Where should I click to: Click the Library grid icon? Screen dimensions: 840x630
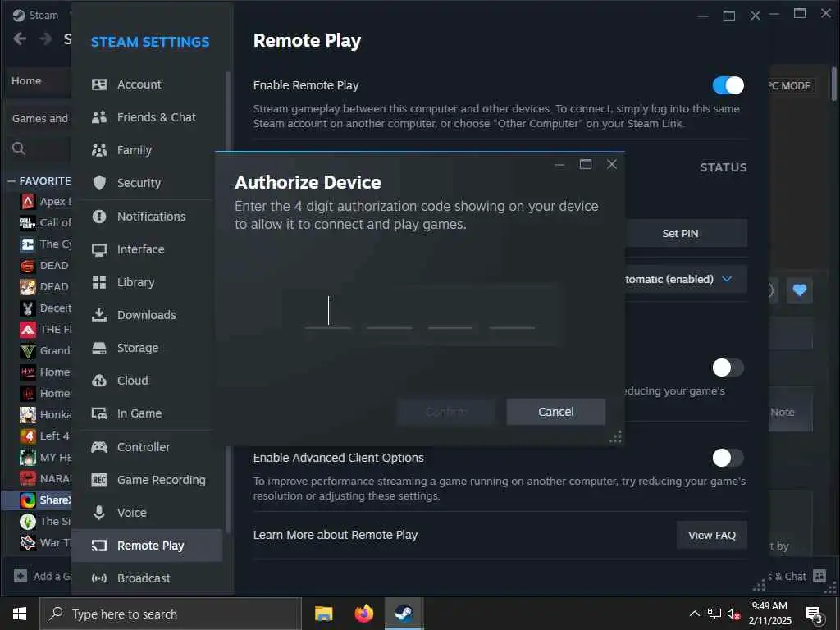coord(99,282)
